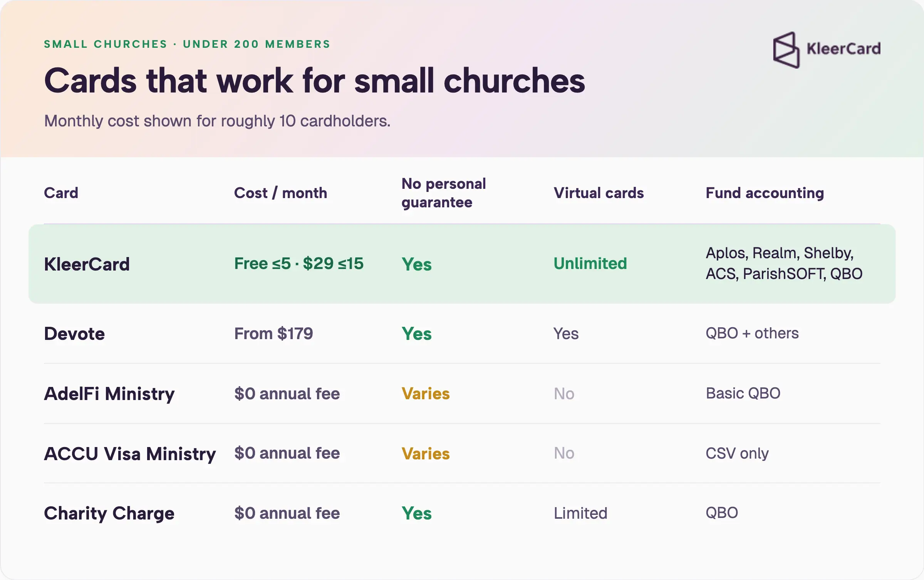Click the 'Limited' virtual cards cell
The image size is (924, 580).
tap(580, 513)
